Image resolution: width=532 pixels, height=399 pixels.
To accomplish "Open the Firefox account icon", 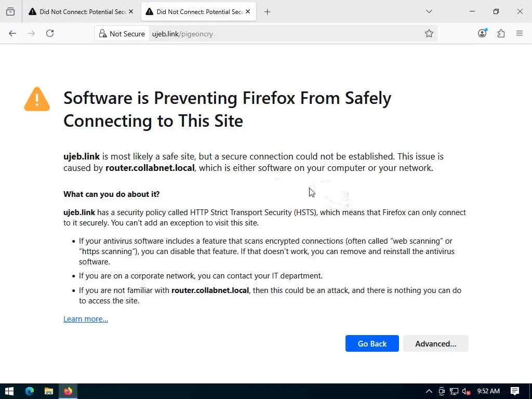I will coord(482,33).
